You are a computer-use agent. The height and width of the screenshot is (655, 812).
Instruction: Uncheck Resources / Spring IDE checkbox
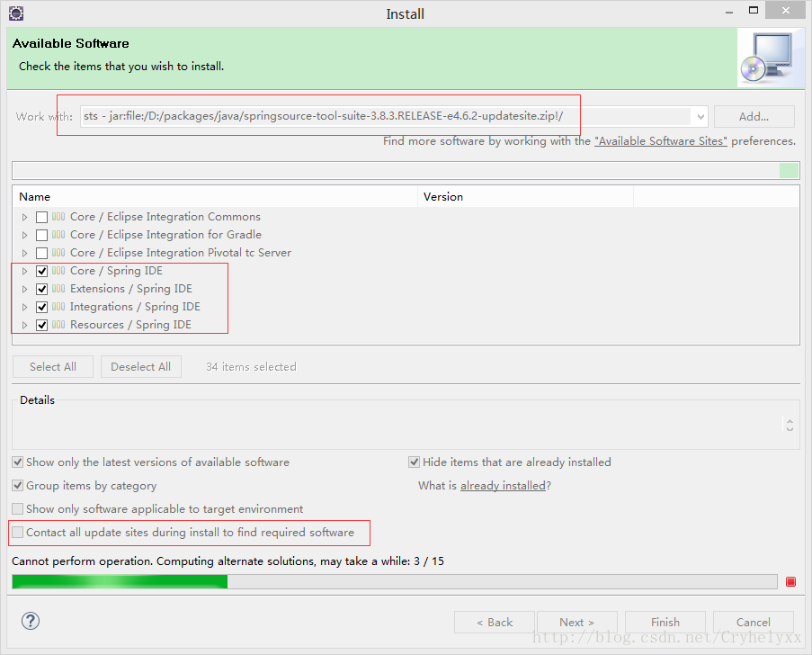pyautogui.click(x=42, y=326)
